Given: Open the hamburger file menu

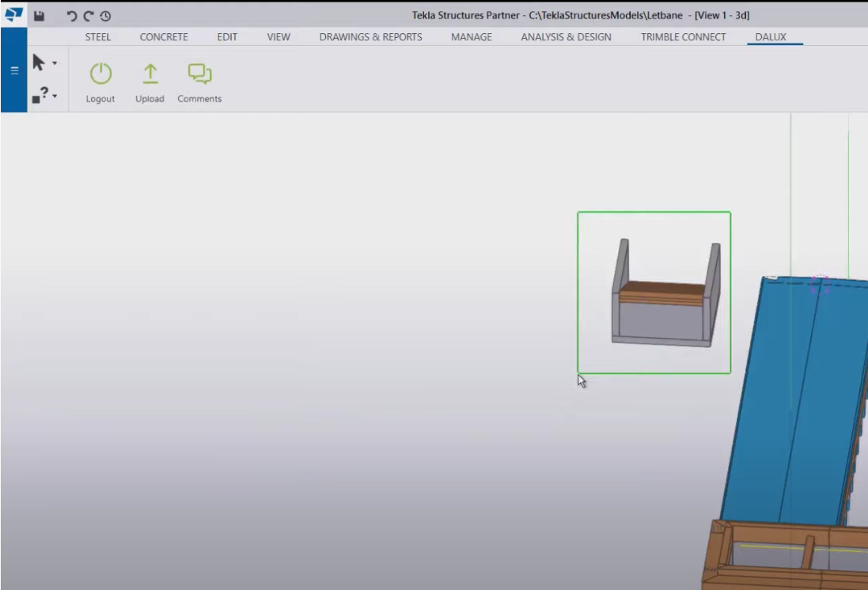Looking at the screenshot, I should 13,70.
